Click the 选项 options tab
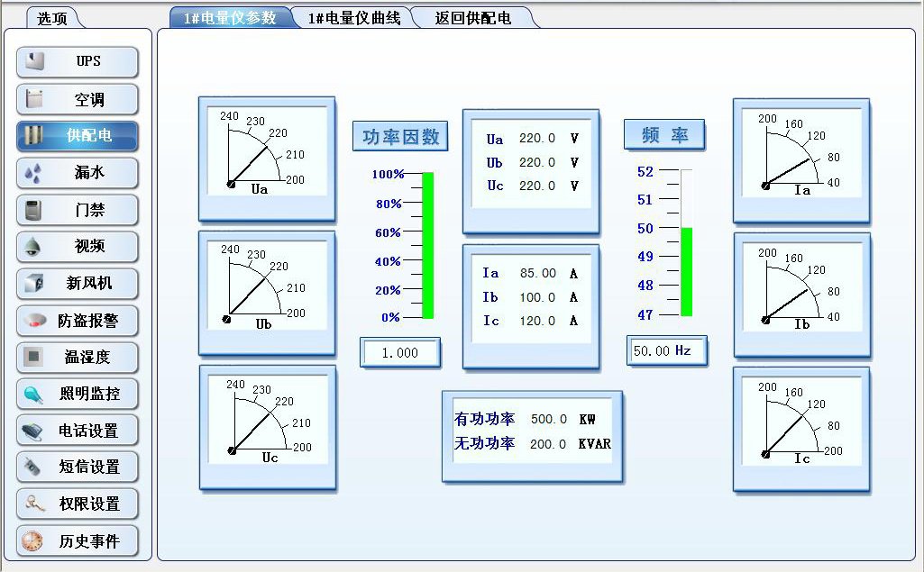 [52, 18]
